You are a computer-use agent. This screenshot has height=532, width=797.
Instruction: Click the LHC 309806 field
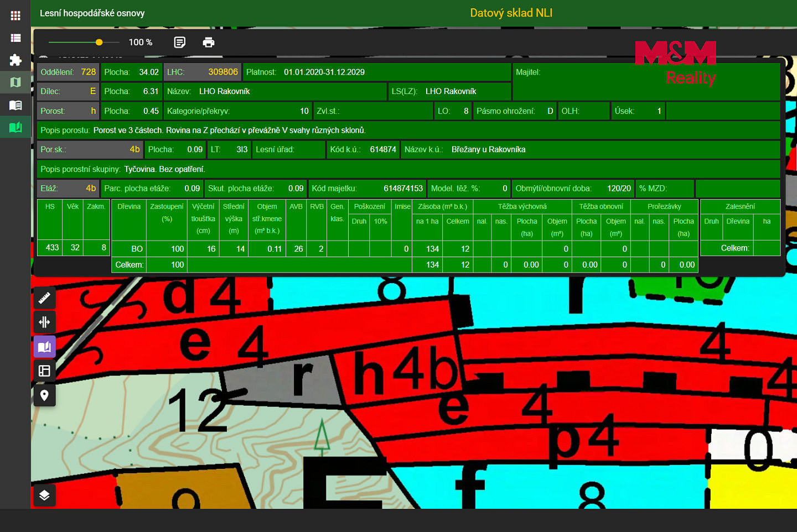203,72
